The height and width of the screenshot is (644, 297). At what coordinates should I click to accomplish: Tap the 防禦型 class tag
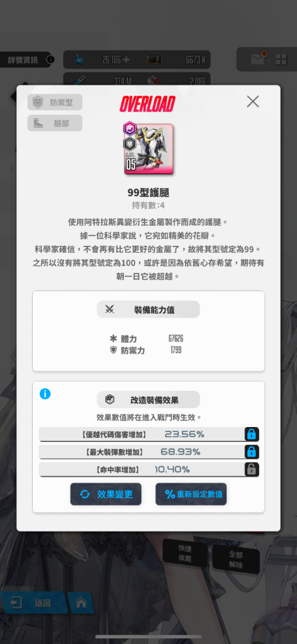click(55, 103)
